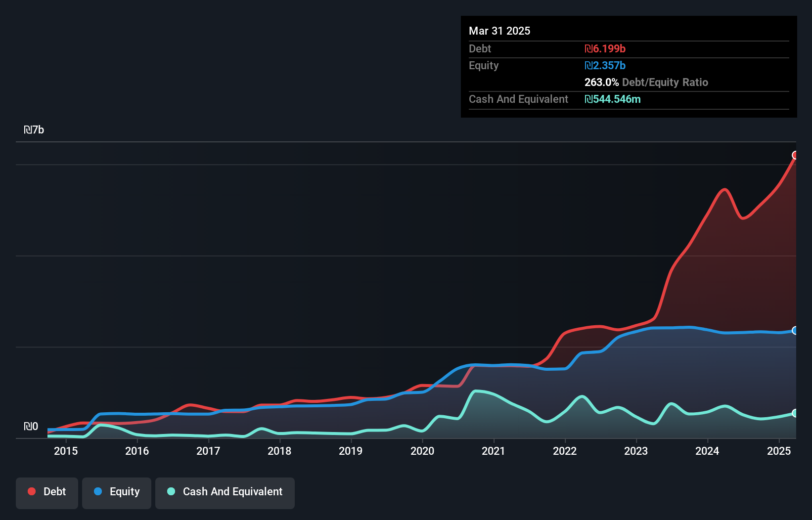Toggle the Cash And Equivalent series visibility
The image size is (812, 520).
point(225,492)
